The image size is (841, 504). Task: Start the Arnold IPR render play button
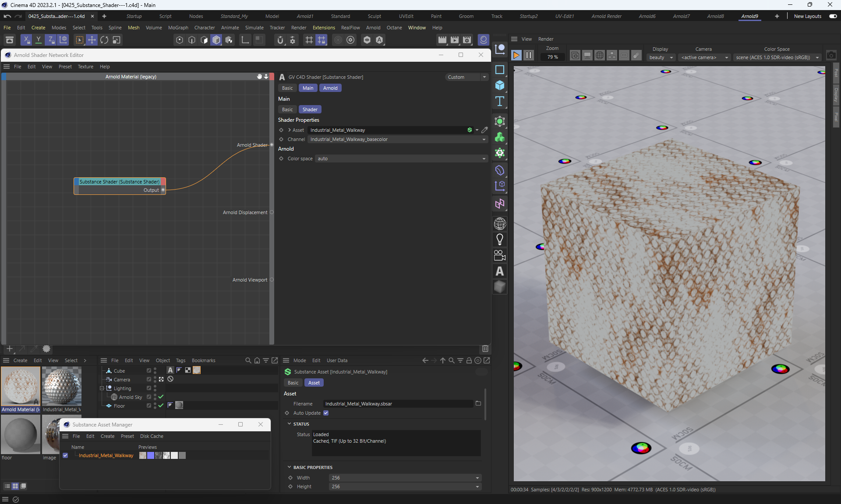[516, 55]
